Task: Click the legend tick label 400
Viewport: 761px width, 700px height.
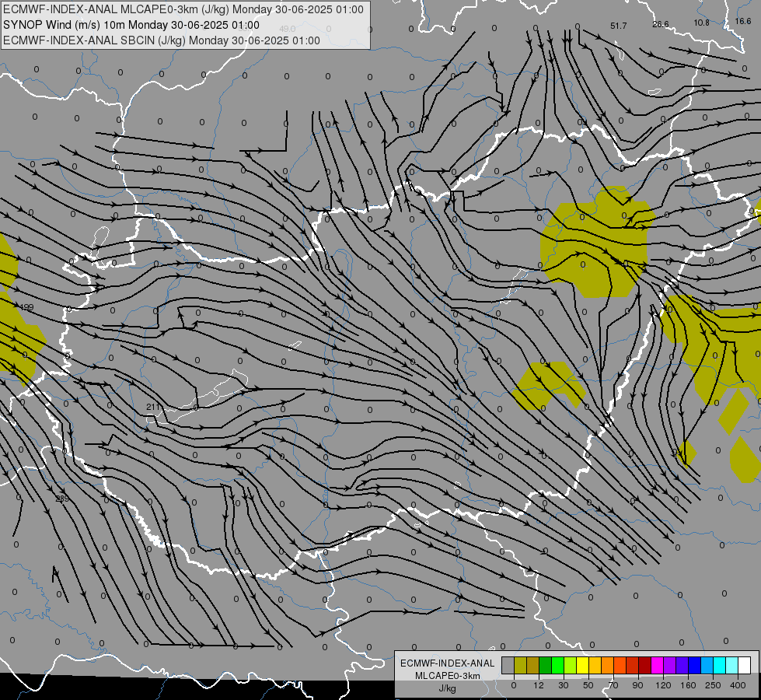Action: click(x=738, y=685)
